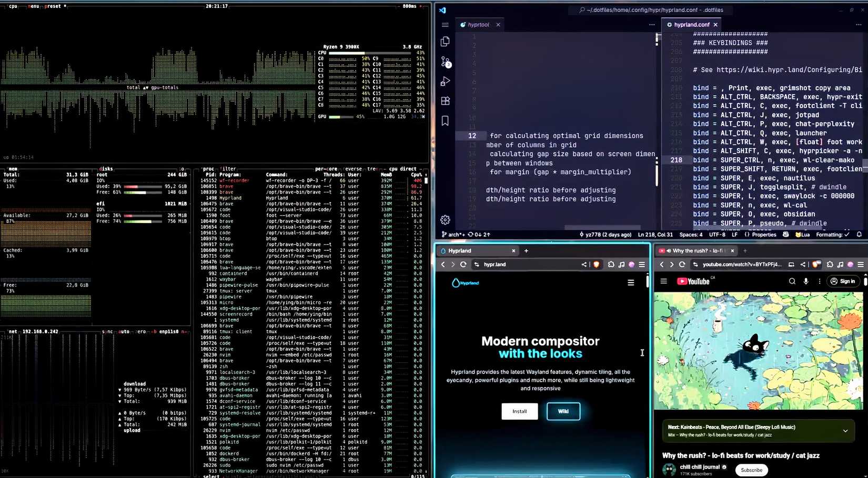Select the hyprland.conf editor tab

point(692,25)
